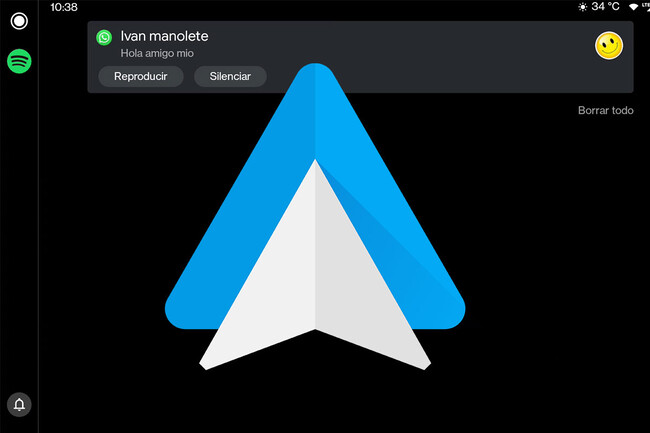This screenshot has height=433, width=650.
Task: Click the Silenciar button
Action: coord(230,76)
